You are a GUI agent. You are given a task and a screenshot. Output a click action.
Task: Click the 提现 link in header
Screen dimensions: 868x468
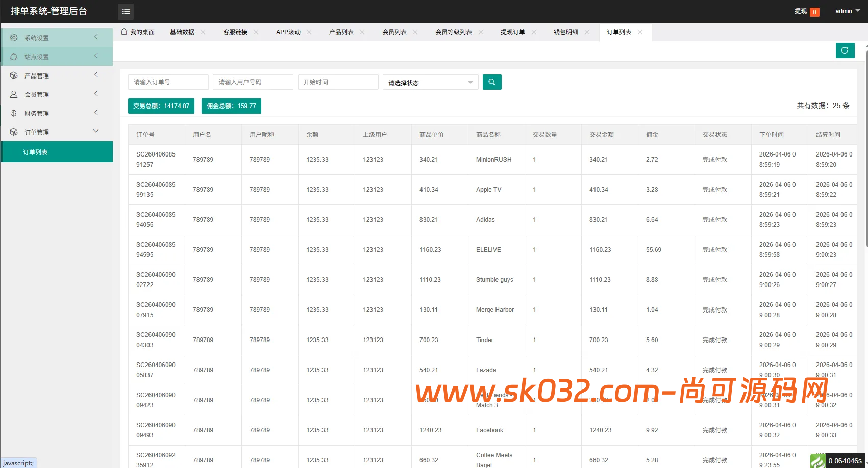801,11
